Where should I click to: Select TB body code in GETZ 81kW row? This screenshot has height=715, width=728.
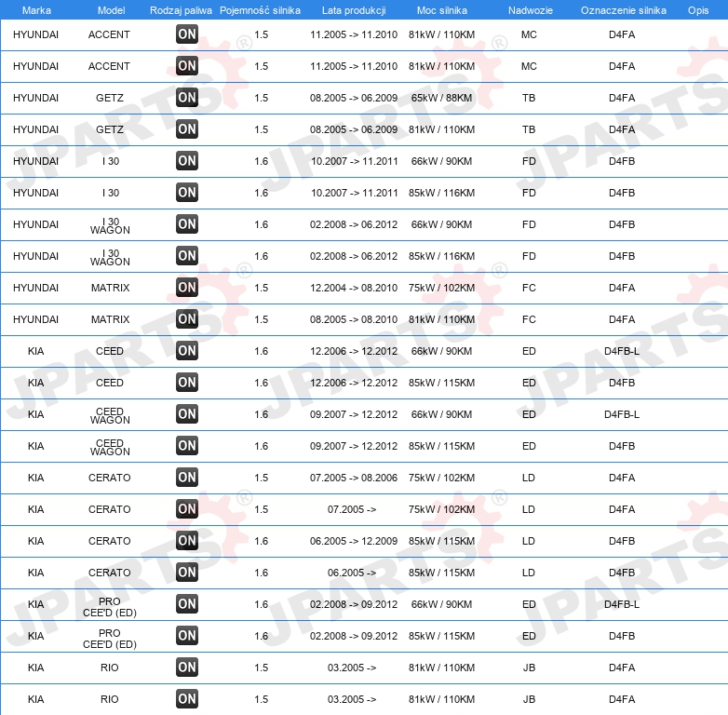[529, 129]
